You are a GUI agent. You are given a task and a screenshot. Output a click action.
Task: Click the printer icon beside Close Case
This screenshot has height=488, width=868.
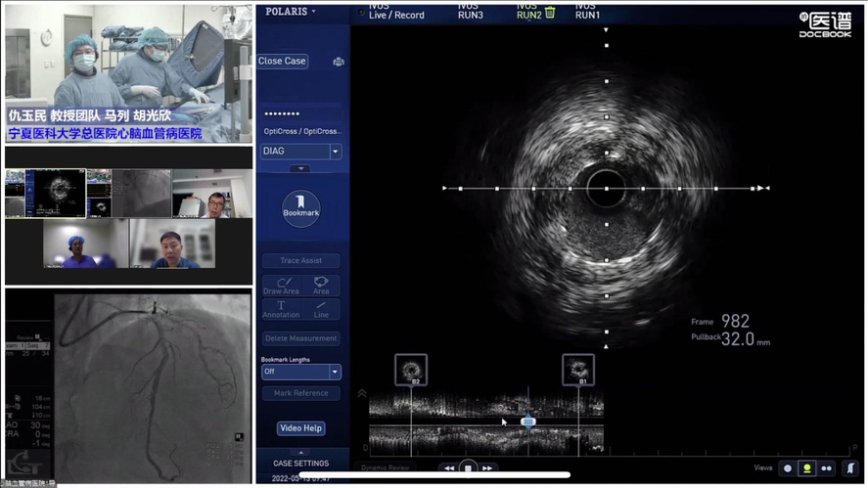[x=338, y=62]
